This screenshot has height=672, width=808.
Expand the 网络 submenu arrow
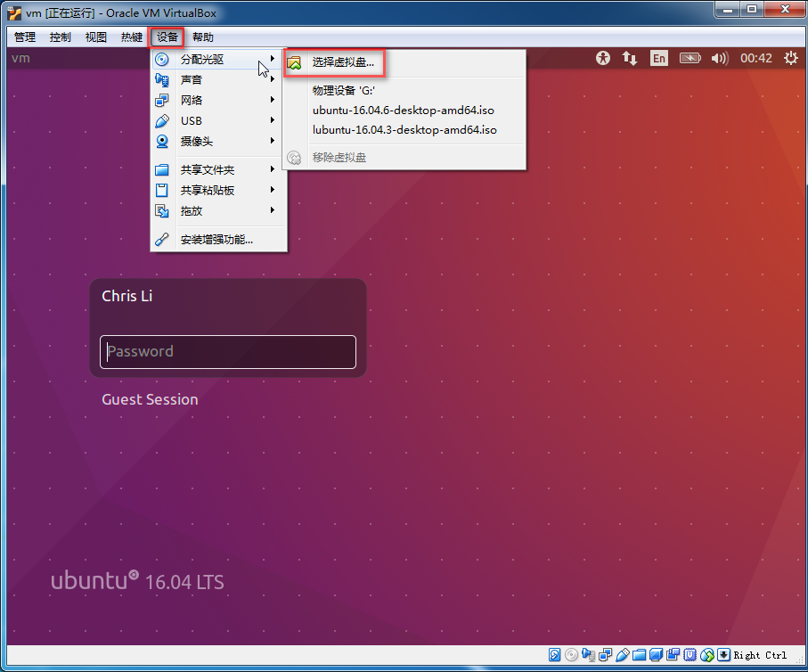click(x=272, y=100)
